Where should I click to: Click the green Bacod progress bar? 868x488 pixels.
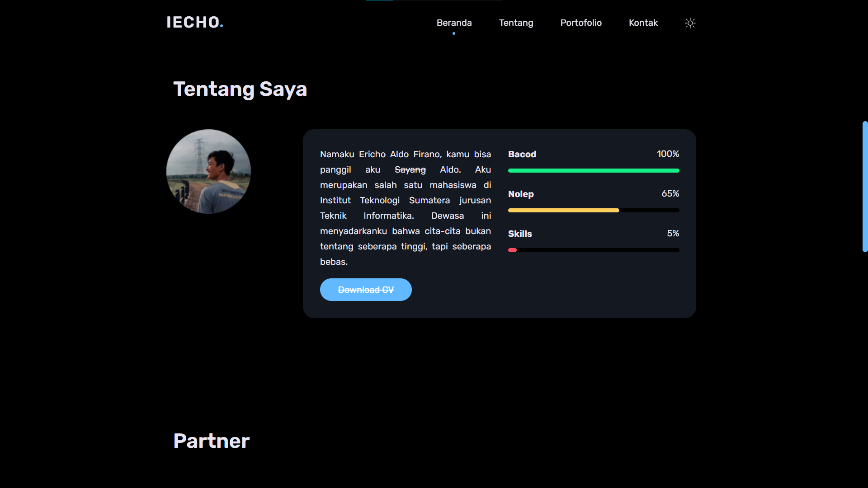pos(593,171)
